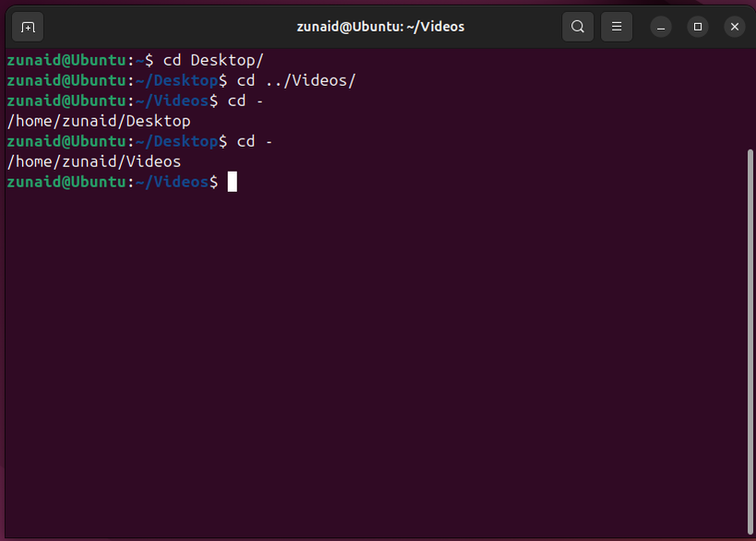Click the ~/Videos path in the last prompt

pos(172,182)
